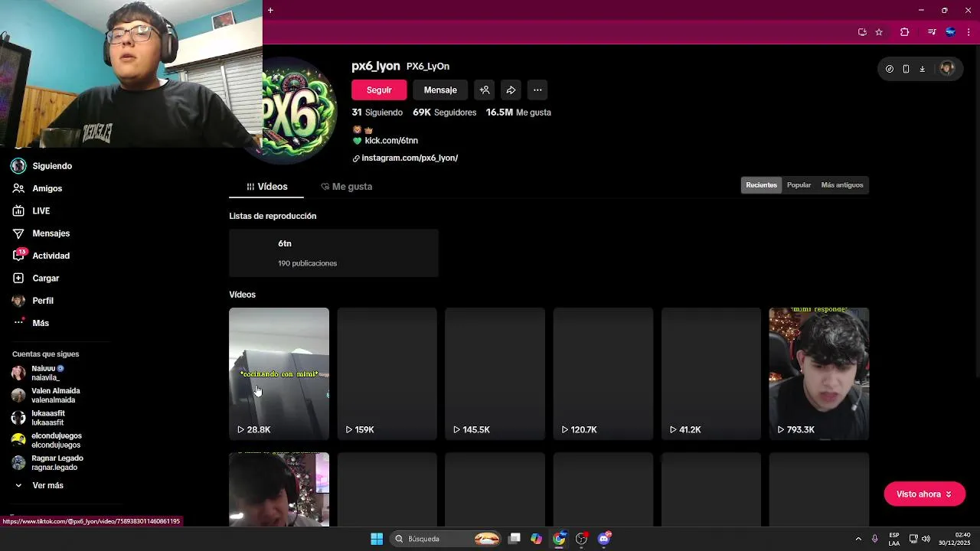Viewport: 980px width, 551px height.
Task: Open the PX6 profile picture
Action: [x=300, y=111]
